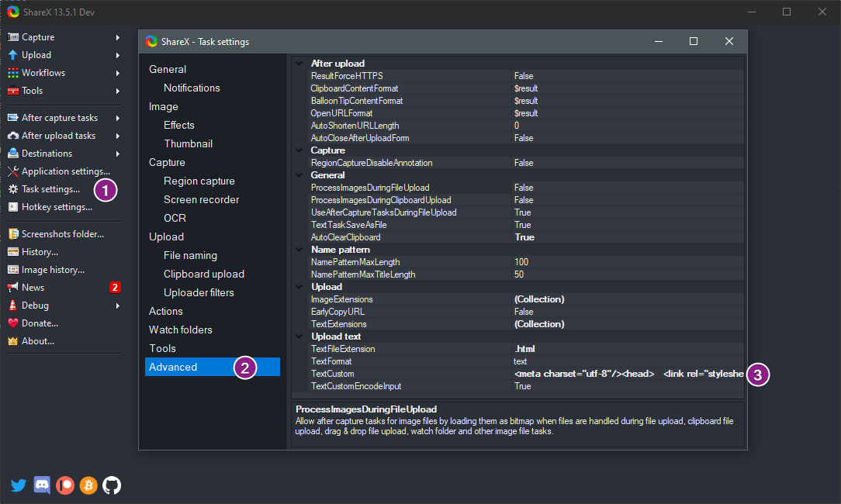Open the Clipboard upload settings page

coord(204,274)
